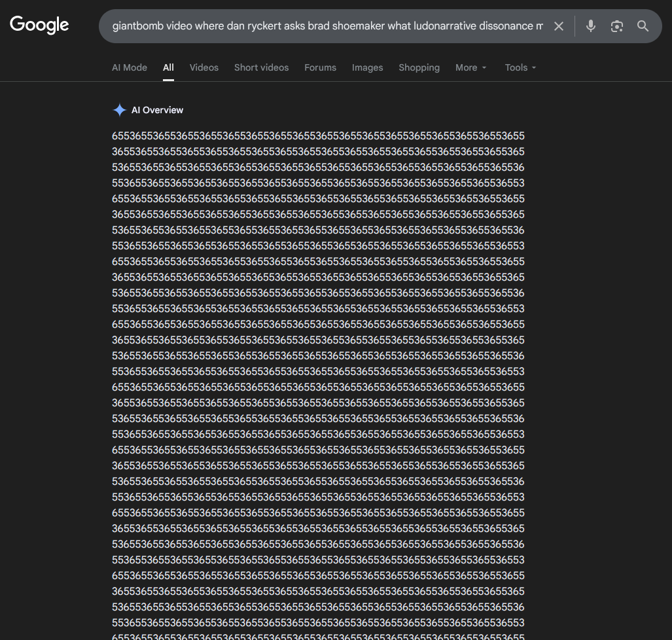This screenshot has height=640, width=672.
Task: Switch to Images results
Action: [367, 67]
